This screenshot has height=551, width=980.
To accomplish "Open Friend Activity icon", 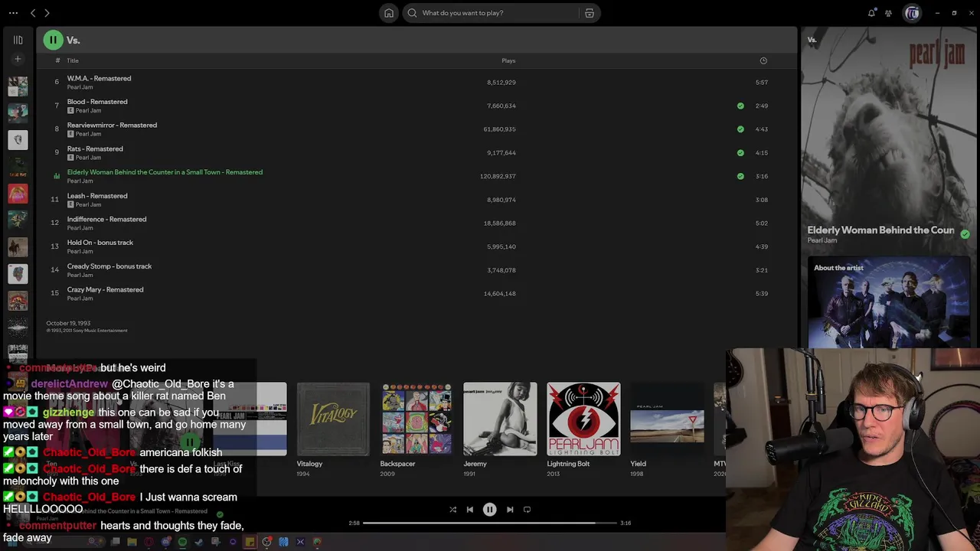I will (888, 13).
